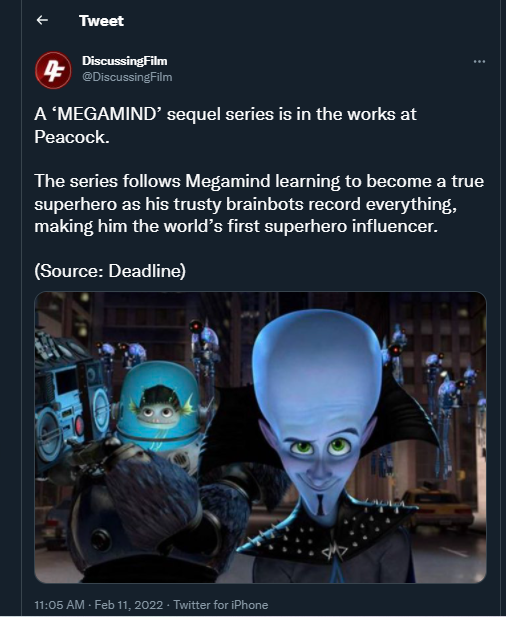Select the Feb 11, 2022 date
The image size is (506, 617).
tap(129, 604)
